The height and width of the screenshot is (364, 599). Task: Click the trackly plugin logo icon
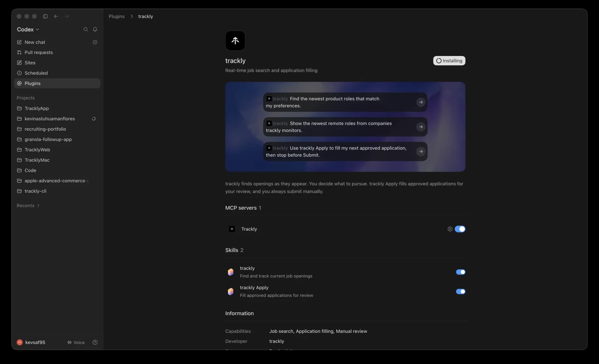click(x=235, y=41)
